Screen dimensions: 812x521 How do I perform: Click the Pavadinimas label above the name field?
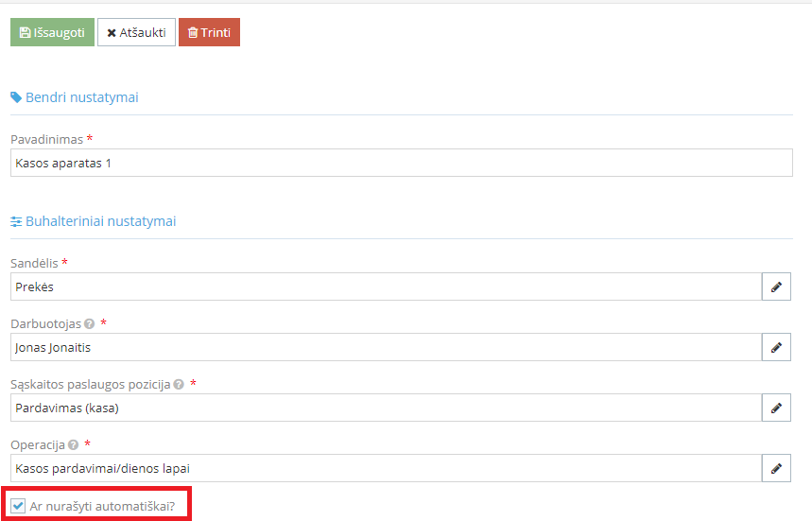[46, 139]
